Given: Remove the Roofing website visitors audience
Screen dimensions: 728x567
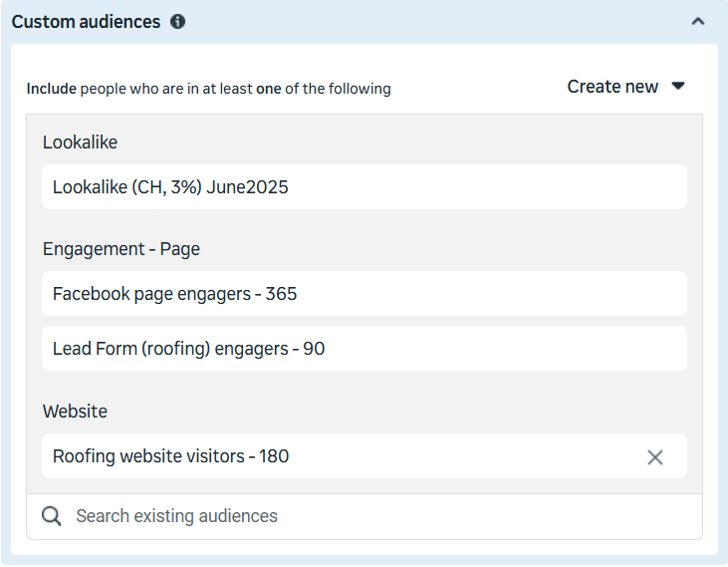Looking at the screenshot, I should click(654, 457).
